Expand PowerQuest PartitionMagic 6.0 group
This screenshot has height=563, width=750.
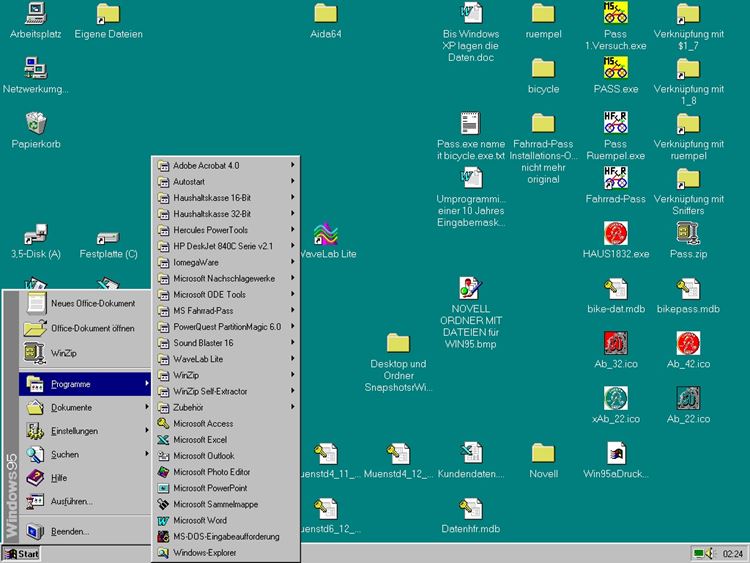coord(226,327)
